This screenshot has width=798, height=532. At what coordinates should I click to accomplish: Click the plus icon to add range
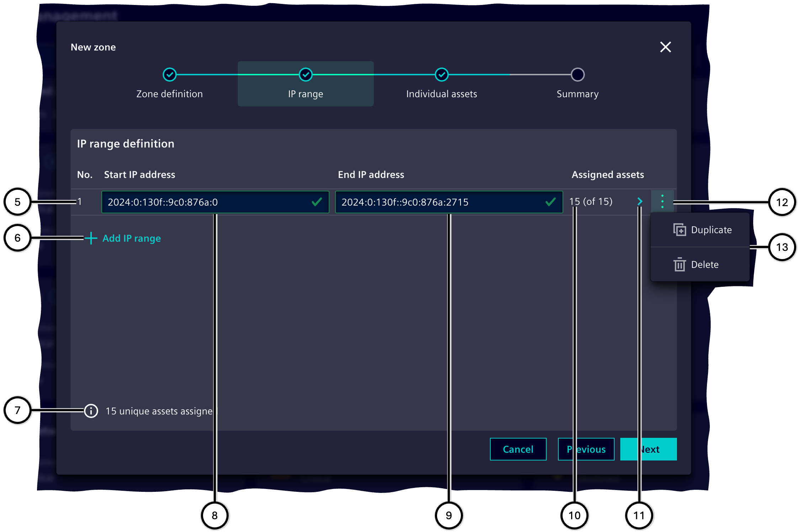coord(91,238)
